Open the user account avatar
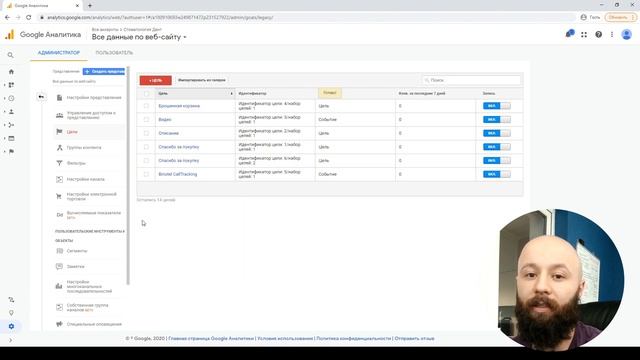Viewport: 640px width, 360px height. click(627, 35)
